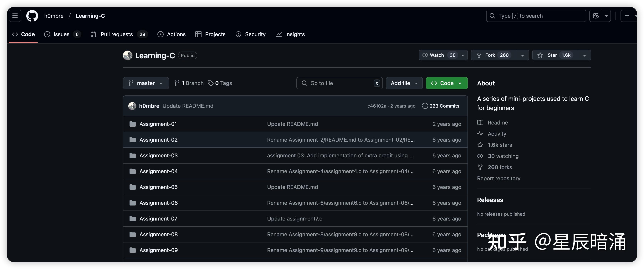Click the h0mbre commit author avatar
Screen dimensions: 644x269
132,106
